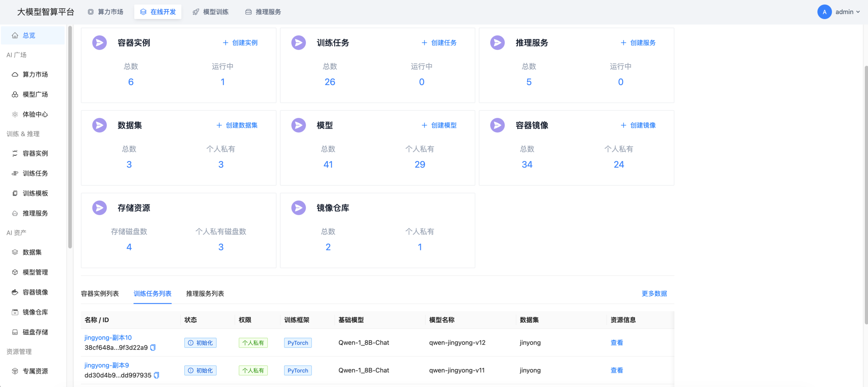Open jingyong-副本10 training task
Viewport: 868px width, 387px height.
(x=108, y=338)
